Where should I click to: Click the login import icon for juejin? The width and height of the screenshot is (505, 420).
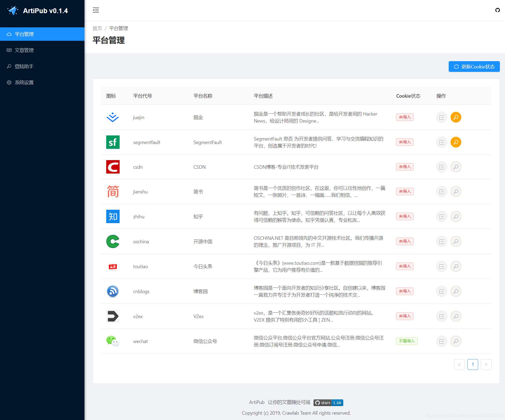442,117
